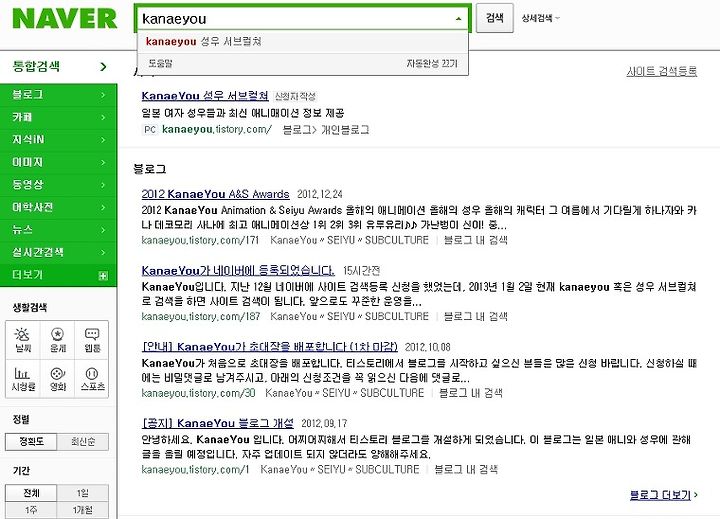Expand the 더보기 sidebar item
This screenshot has width=720, height=519.
click(x=59, y=275)
